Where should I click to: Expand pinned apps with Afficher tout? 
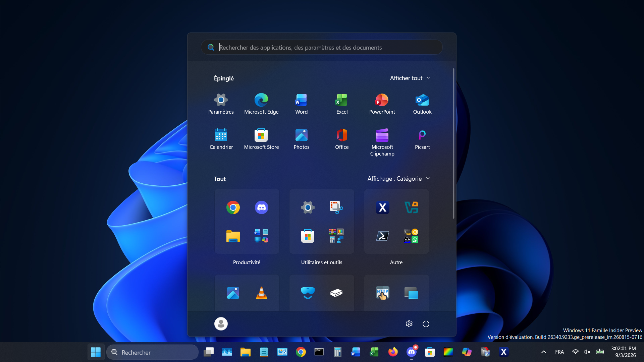tap(410, 78)
